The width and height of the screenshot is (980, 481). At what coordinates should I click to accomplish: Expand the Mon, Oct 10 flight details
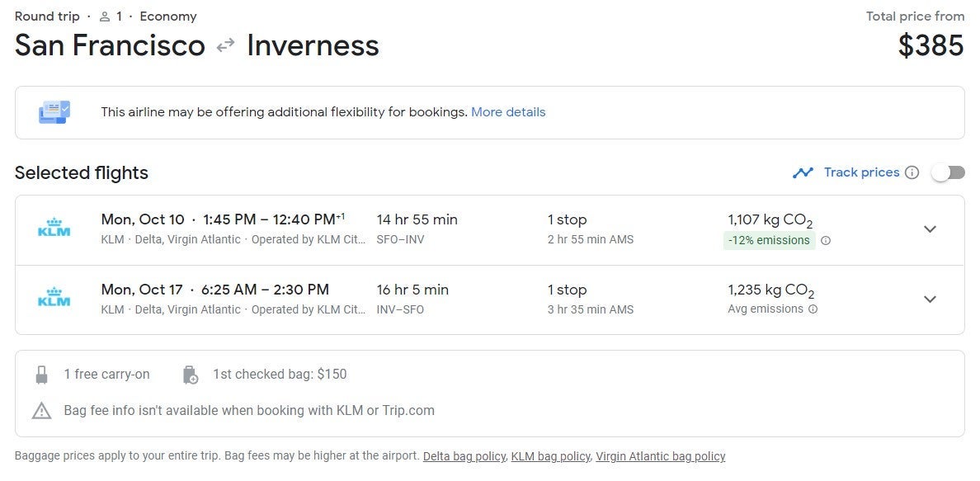click(x=930, y=229)
